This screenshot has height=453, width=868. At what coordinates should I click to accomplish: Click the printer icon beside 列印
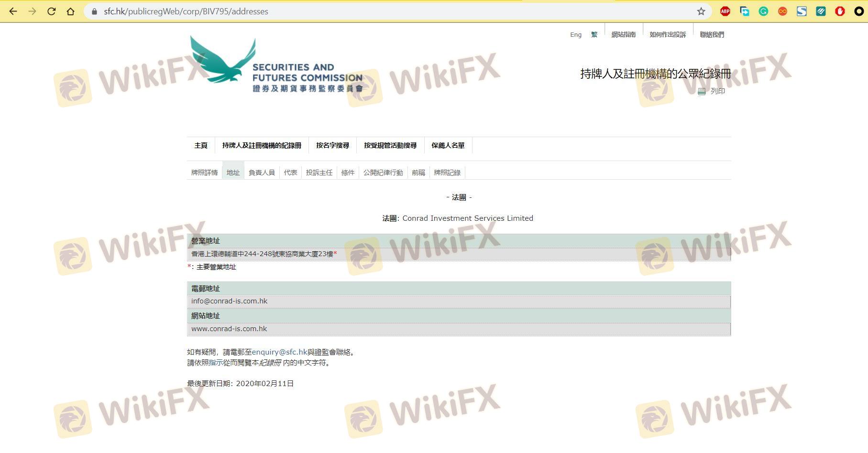coord(702,91)
